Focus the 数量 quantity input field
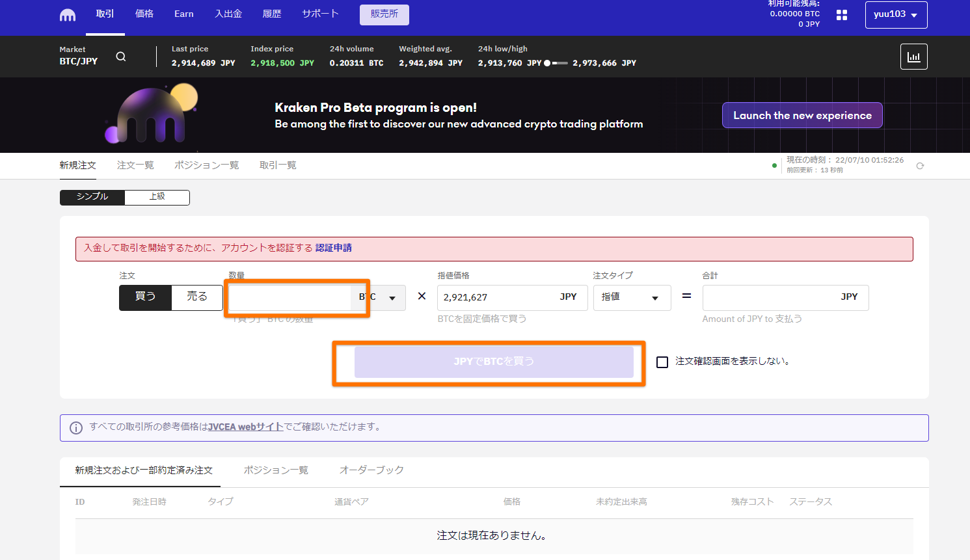970x560 pixels. coord(290,297)
